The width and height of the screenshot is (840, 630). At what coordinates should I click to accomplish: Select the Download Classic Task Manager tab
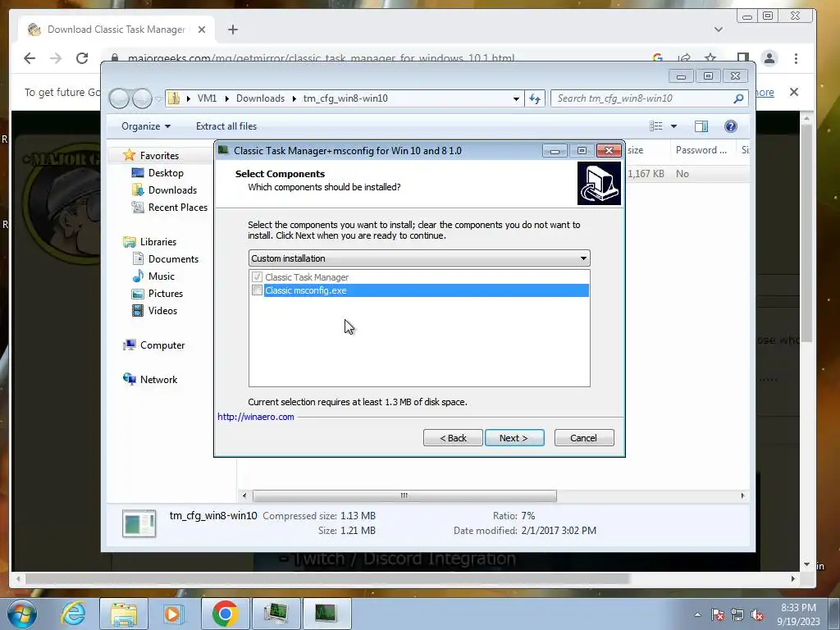[116, 30]
